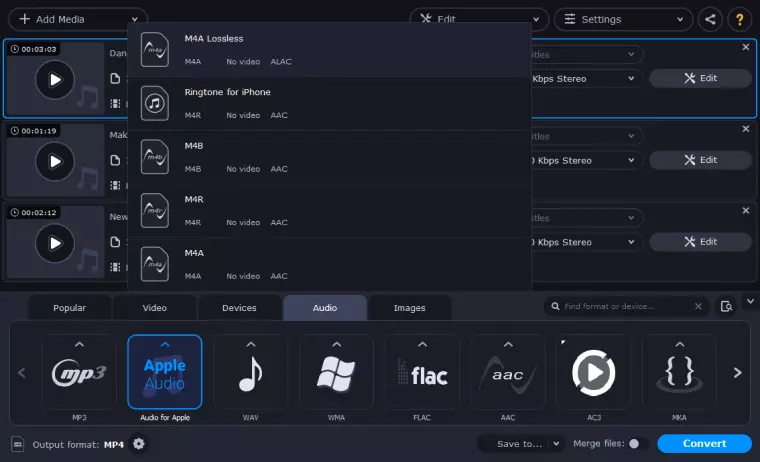Select the M4A Lossless ALAC preset
This screenshot has width=760, height=462.
pos(330,50)
